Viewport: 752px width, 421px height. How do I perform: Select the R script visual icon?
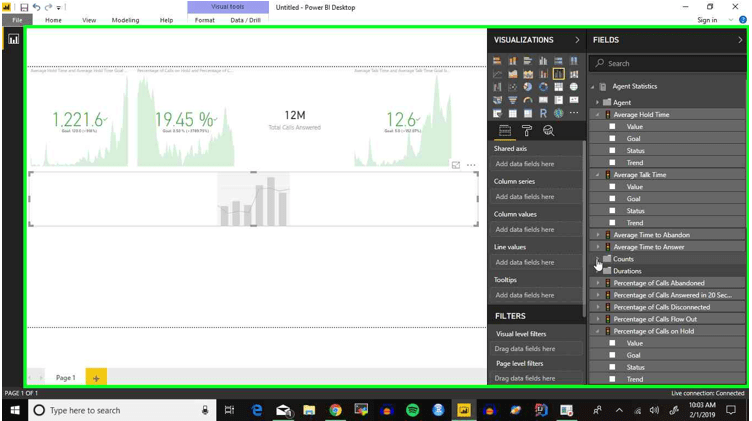(543, 113)
